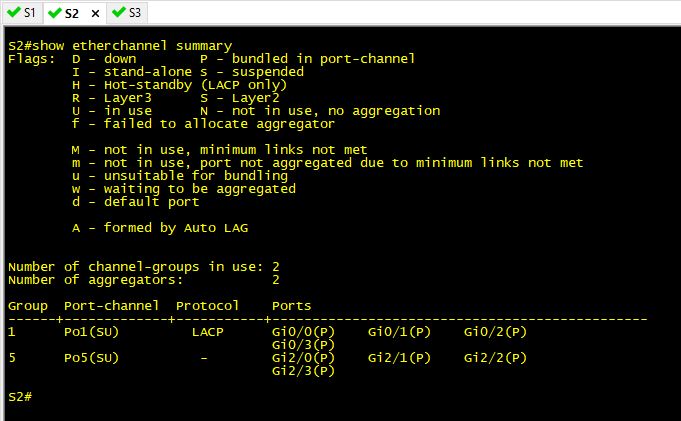Click the 'Port-channel' column header
Image resolution: width=681 pixels, height=421 pixels.
point(112,306)
